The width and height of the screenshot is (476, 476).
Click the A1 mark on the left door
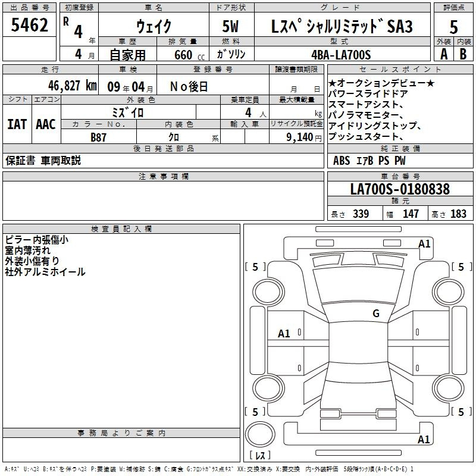coord(284,334)
